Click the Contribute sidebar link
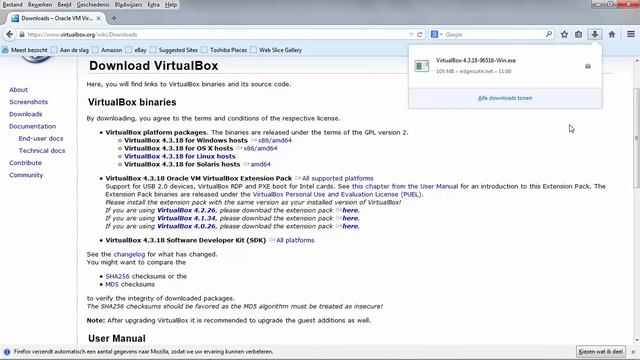The width and height of the screenshot is (640, 360). coord(25,163)
